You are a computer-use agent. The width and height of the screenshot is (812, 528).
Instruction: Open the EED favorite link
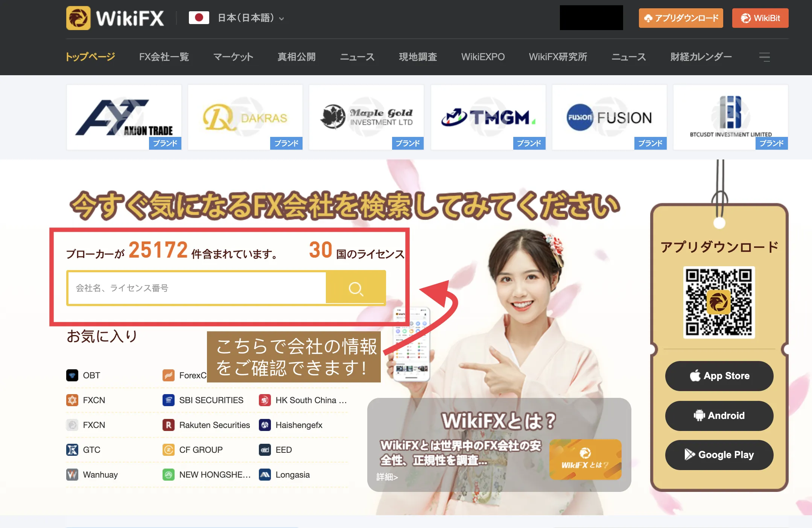(x=284, y=450)
